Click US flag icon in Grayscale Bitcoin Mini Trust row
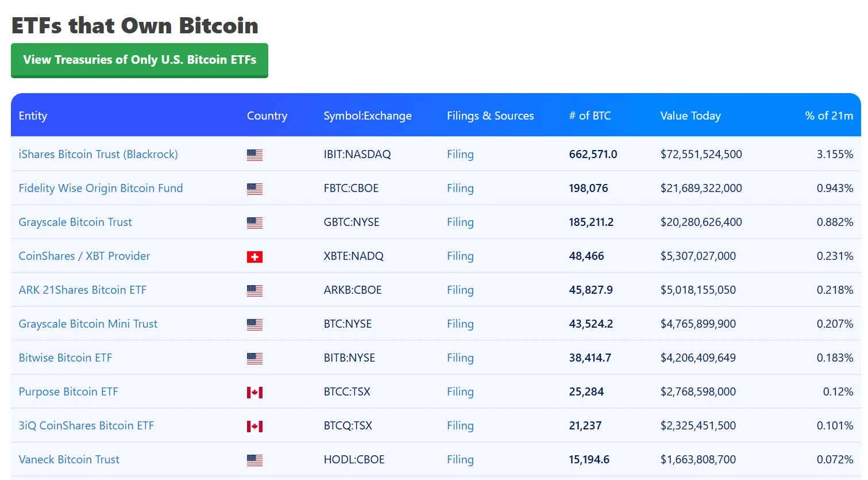868x480 pixels. click(254, 324)
